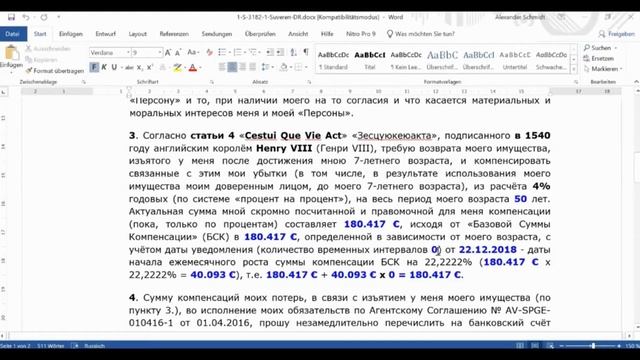Screen dimensions: 640x360
Task: Open the quick access toolbar customize arrow
Action: (59, 17)
